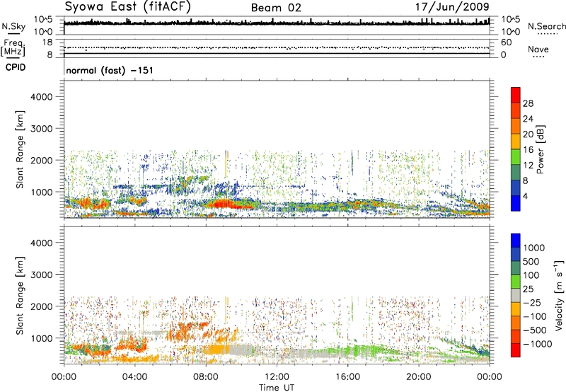The image size is (566, 392).
Task: Click the '04:00' time tick label
Action: 134,377
